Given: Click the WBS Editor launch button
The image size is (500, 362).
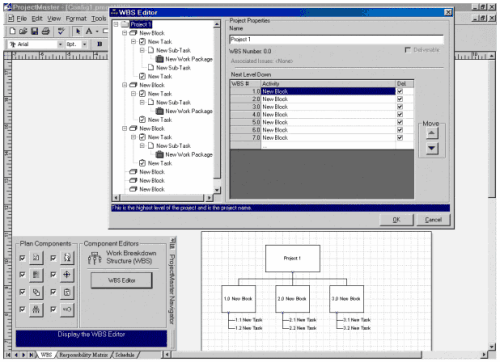Looking at the screenshot, I should [x=122, y=280].
